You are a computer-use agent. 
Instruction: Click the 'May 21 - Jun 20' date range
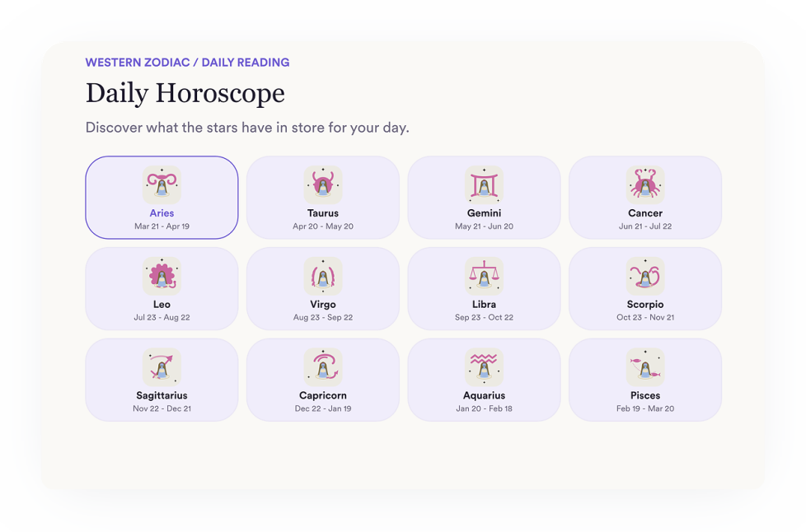[x=485, y=226]
